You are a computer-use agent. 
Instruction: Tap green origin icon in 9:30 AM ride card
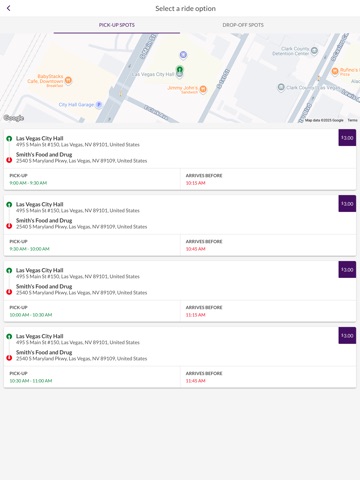coord(9,204)
